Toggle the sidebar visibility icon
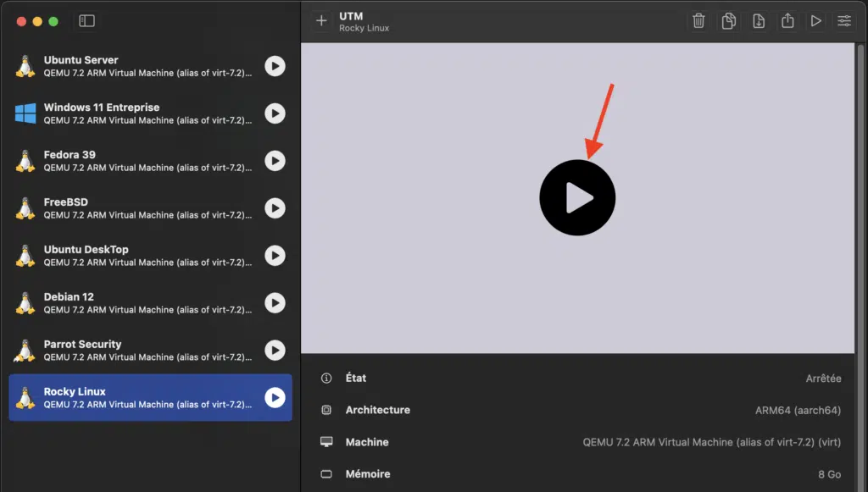Image resolution: width=868 pixels, height=492 pixels. (x=87, y=21)
